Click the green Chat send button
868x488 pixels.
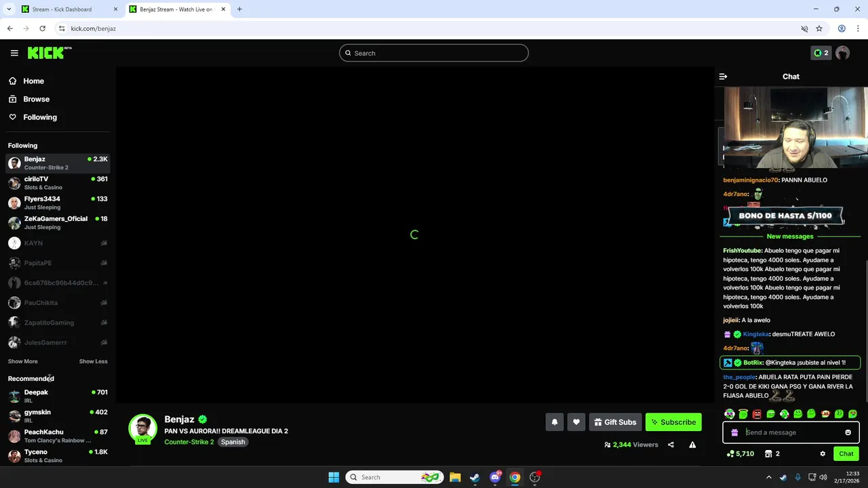[x=846, y=453]
